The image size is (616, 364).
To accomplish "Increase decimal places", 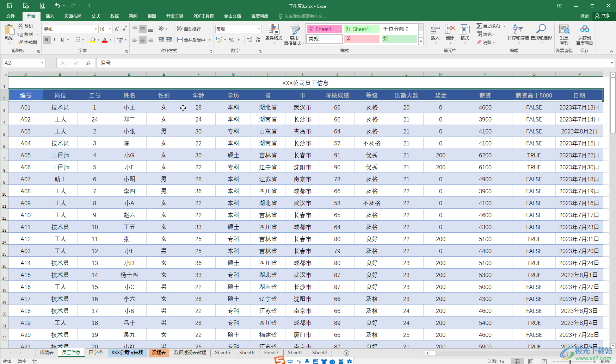I will click(x=250, y=40).
